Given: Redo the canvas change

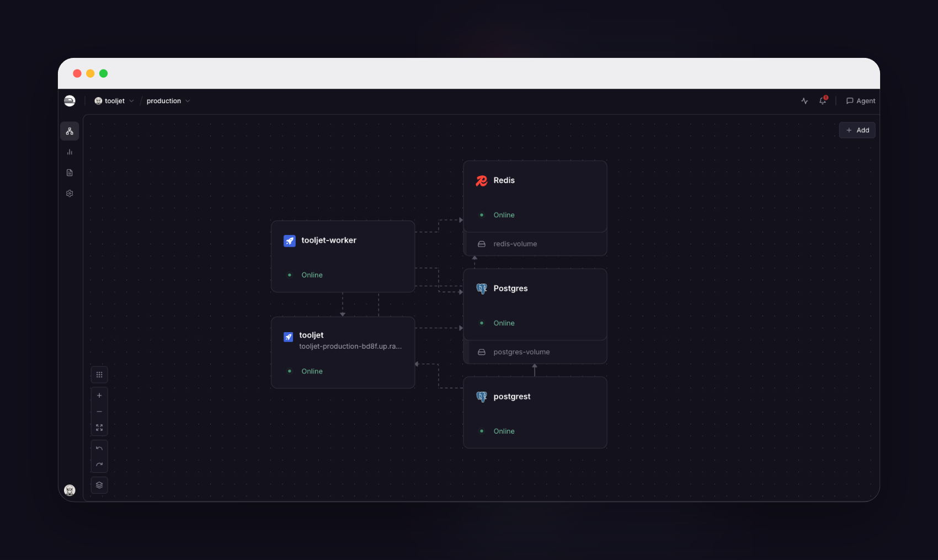Looking at the screenshot, I should (99, 465).
